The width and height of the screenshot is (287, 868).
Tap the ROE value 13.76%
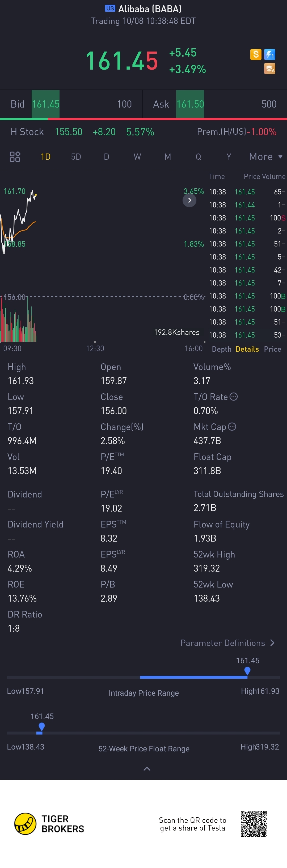[22, 598]
